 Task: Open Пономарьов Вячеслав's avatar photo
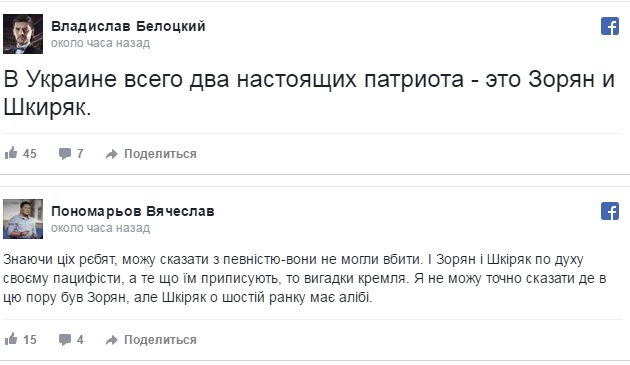tap(23, 219)
